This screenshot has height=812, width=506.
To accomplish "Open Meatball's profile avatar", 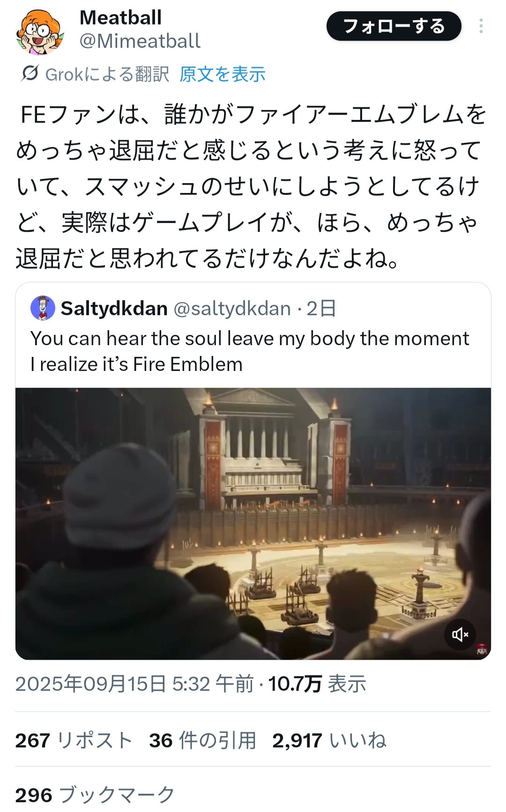I will (x=40, y=31).
